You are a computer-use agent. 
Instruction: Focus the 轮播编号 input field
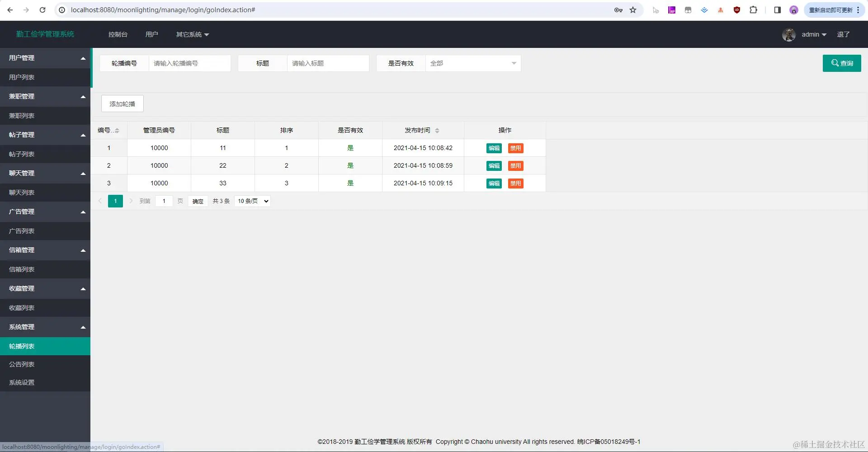coord(190,63)
